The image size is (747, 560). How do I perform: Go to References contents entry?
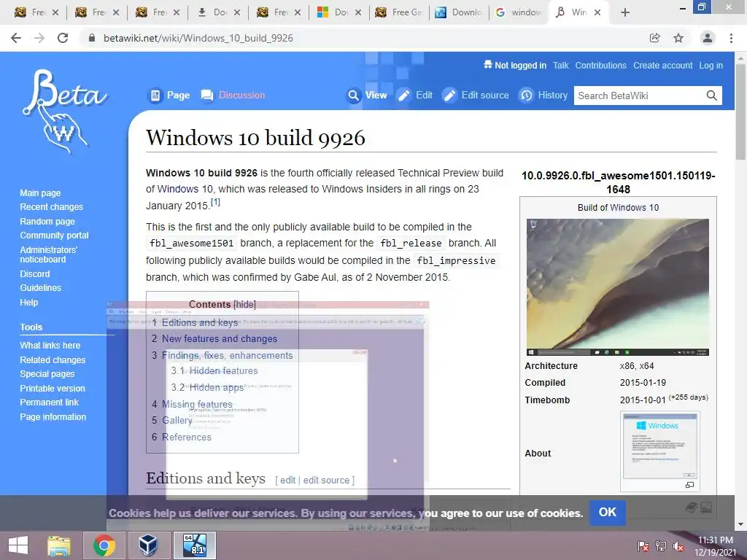186,437
